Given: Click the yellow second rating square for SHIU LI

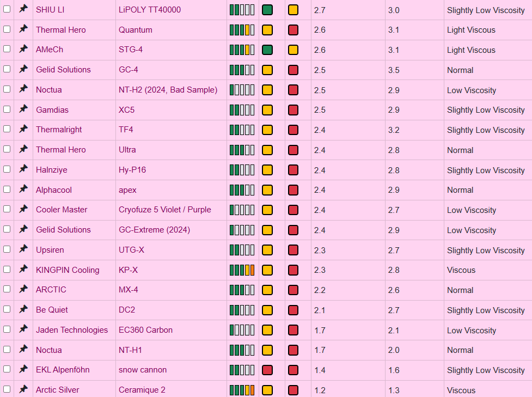Looking at the screenshot, I should 293,10.
